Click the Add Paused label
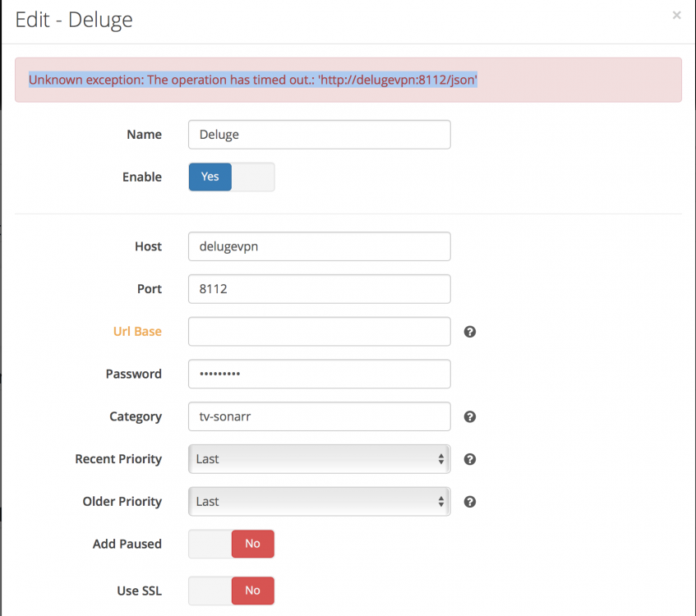This screenshot has height=616, width=696. pyautogui.click(x=127, y=544)
